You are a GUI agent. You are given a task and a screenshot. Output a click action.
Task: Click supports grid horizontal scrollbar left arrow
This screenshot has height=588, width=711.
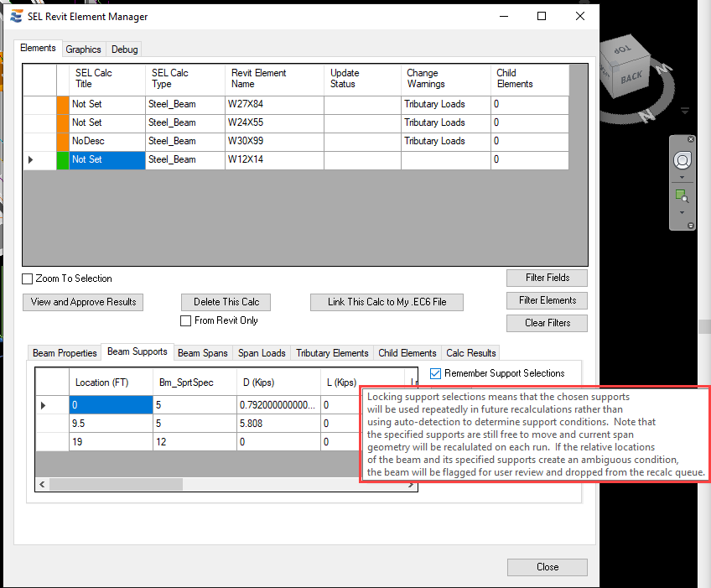42,485
